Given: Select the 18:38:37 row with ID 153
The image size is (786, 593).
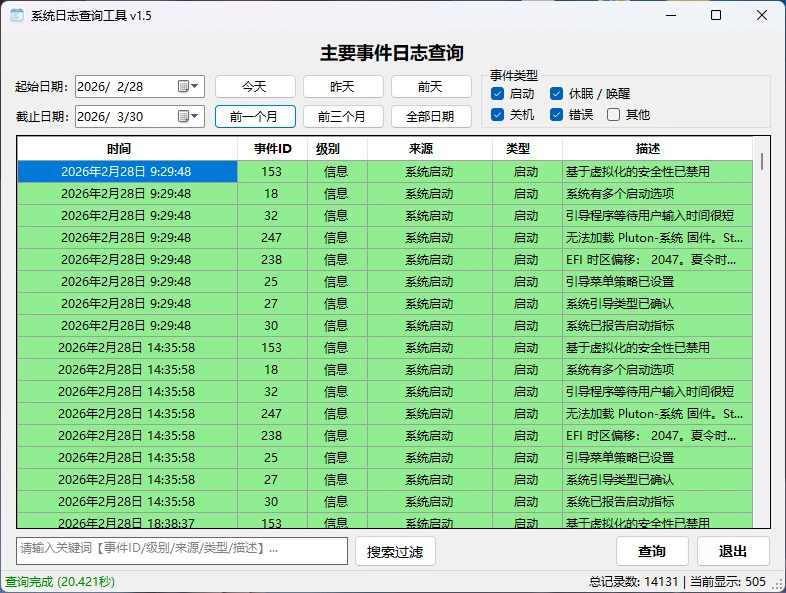Looking at the screenshot, I should pos(385,521).
